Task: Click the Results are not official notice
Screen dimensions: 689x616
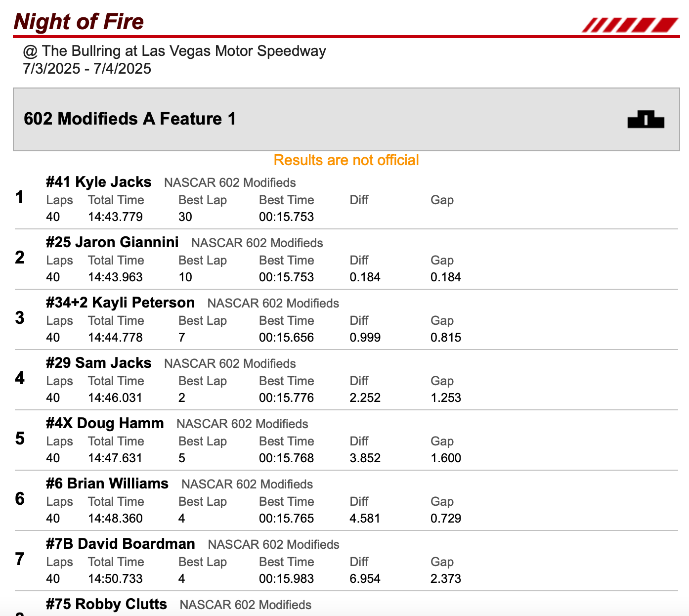Action: click(x=346, y=160)
